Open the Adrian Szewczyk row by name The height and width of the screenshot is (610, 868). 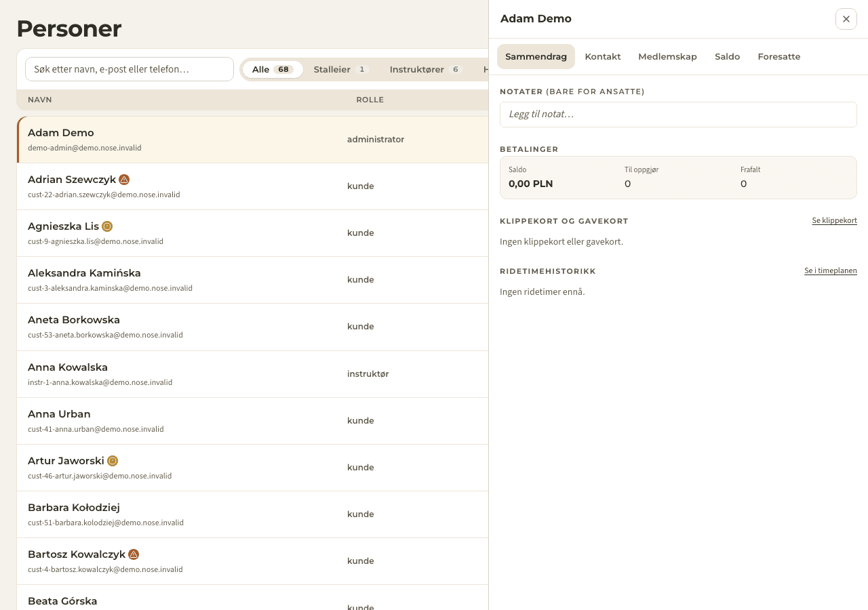click(72, 180)
